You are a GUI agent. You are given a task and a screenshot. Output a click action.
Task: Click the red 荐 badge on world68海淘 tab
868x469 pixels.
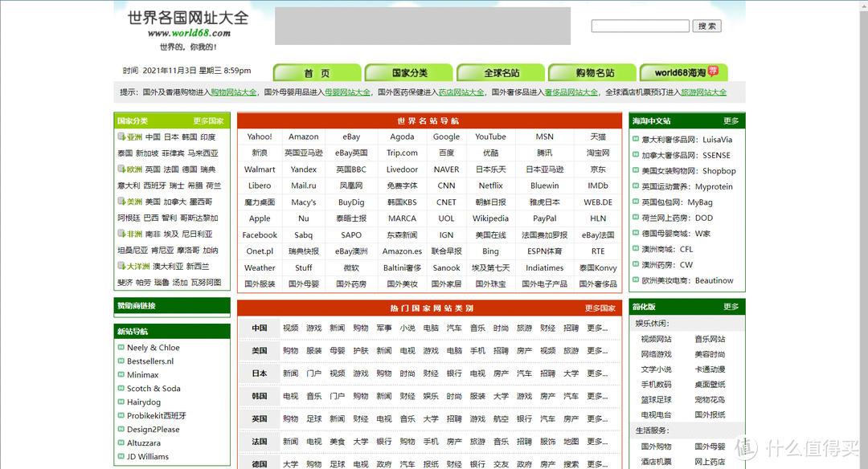tap(713, 70)
